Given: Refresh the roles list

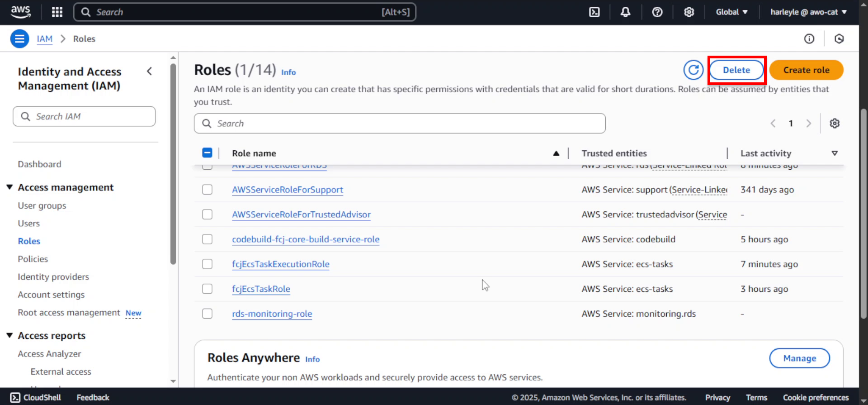Looking at the screenshot, I should click(693, 70).
